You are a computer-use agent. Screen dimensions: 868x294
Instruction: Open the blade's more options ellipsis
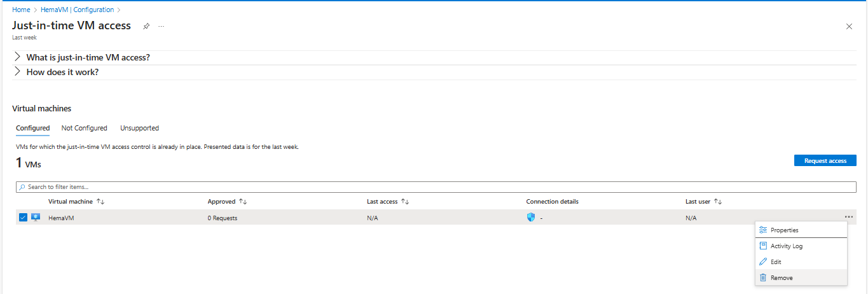pos(162,26)
